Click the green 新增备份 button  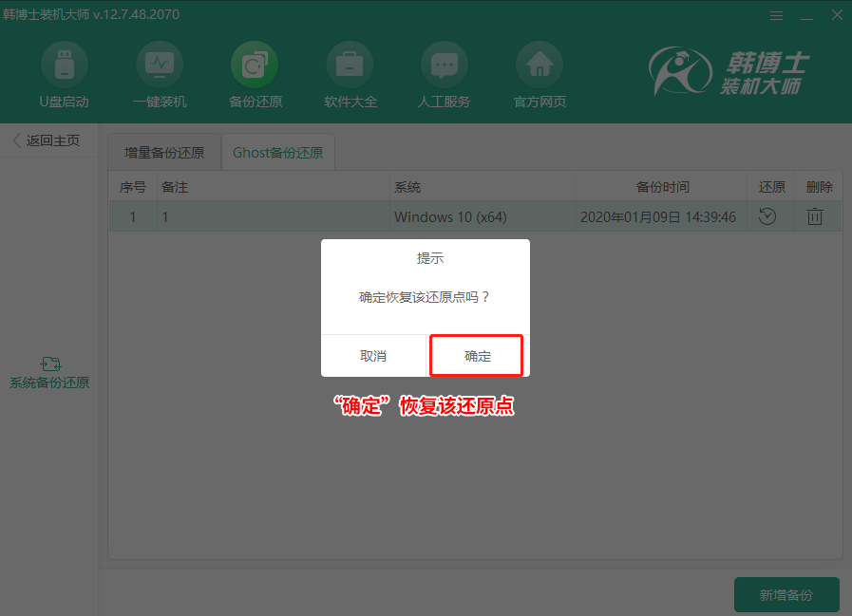(x=786, y=593)
